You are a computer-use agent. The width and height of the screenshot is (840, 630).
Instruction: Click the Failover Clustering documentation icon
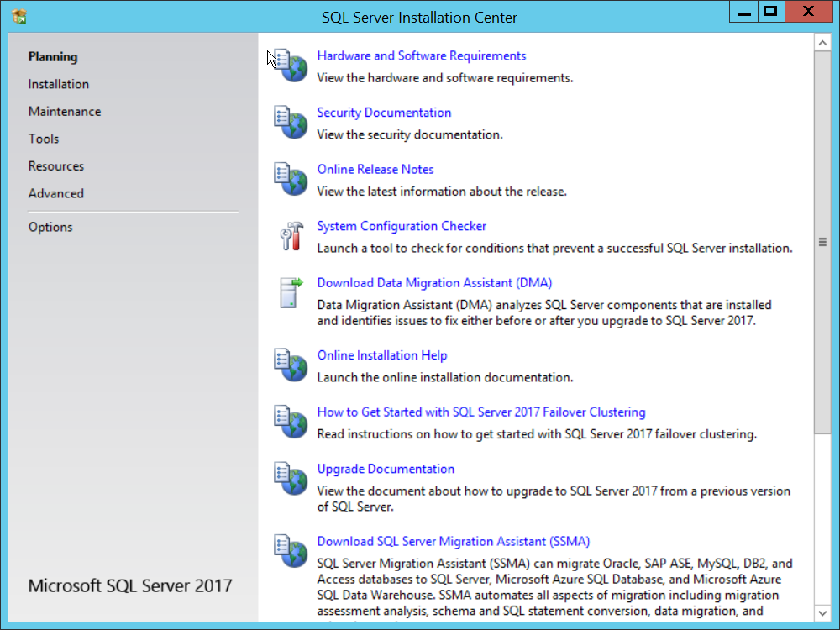[291, 422]
